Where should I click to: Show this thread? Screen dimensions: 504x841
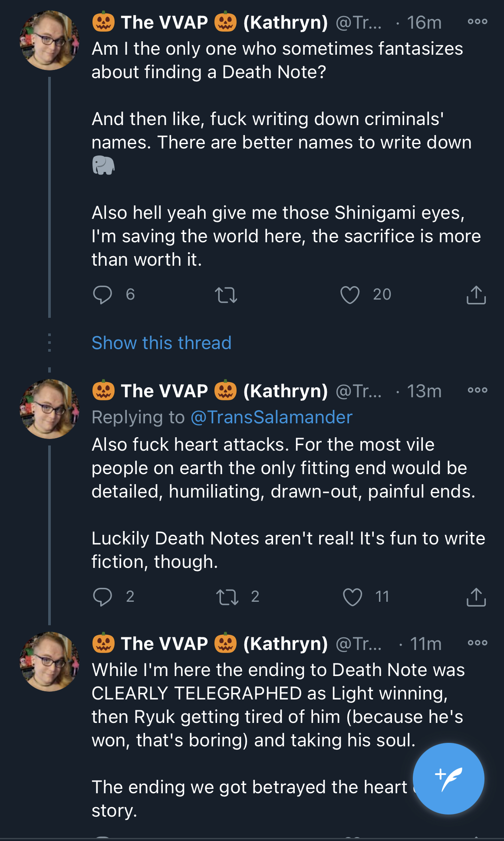(161, 343)
